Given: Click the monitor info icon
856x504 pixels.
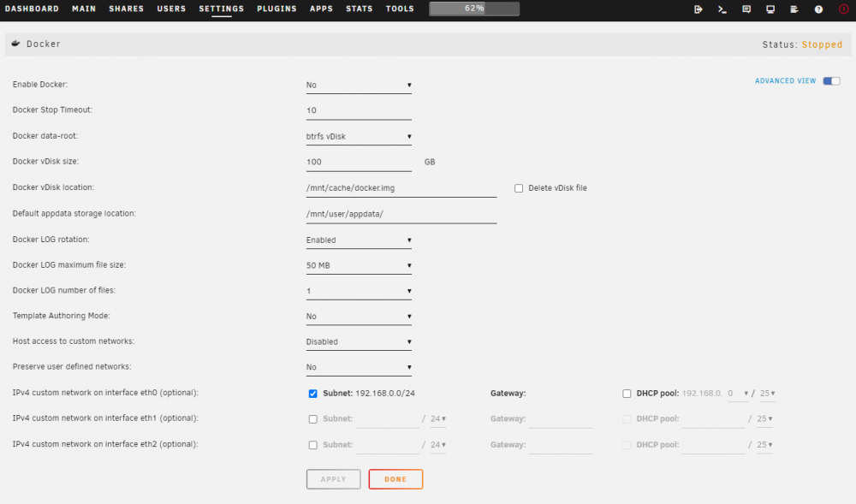Looking at the screenshot, I should 770,9.
